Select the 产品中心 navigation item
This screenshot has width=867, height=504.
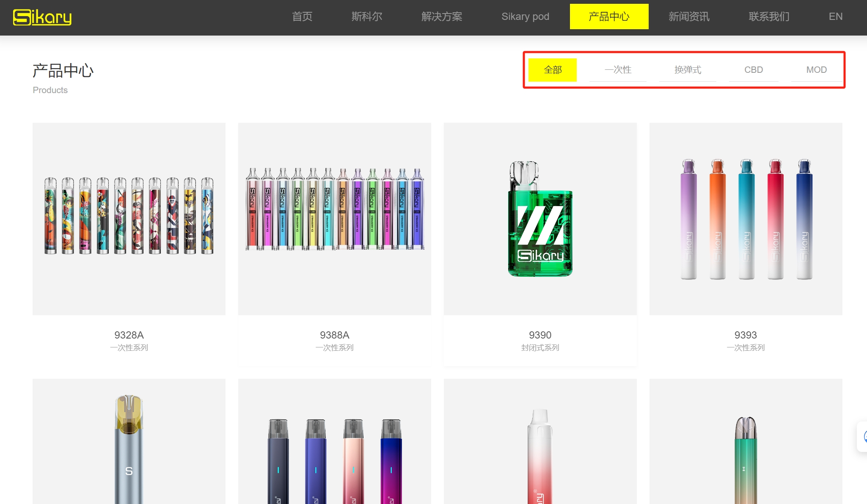tap(609, 17)
